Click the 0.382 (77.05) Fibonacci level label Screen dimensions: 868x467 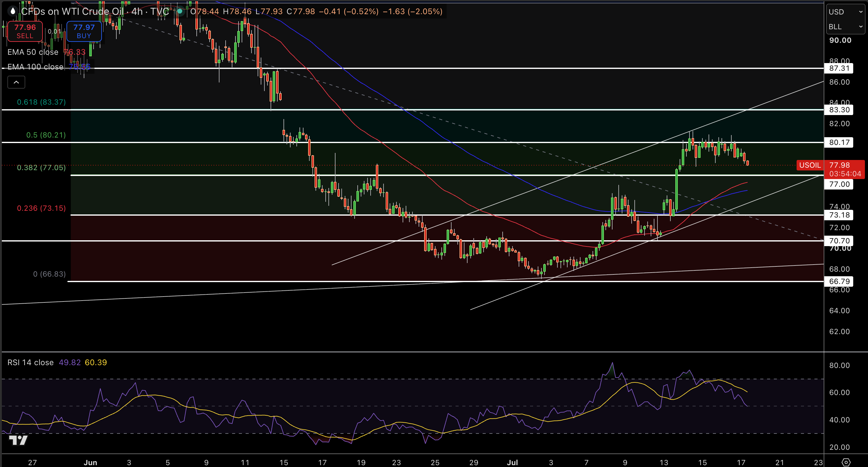click(42, 168)
